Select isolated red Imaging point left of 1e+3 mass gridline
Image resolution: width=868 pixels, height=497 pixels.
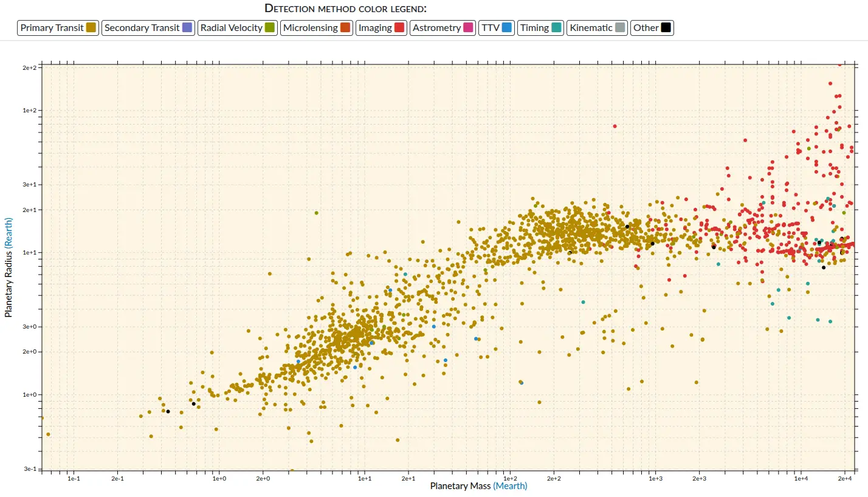[615, 126]
